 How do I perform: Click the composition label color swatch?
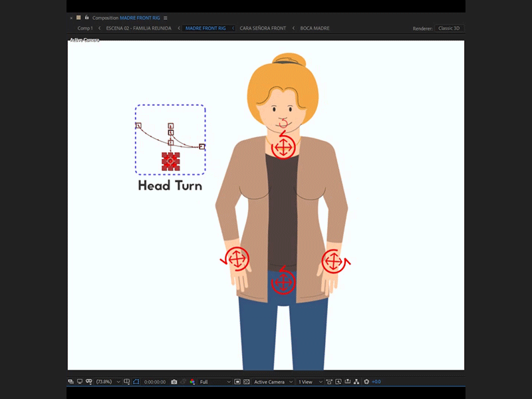click(78, 18)
